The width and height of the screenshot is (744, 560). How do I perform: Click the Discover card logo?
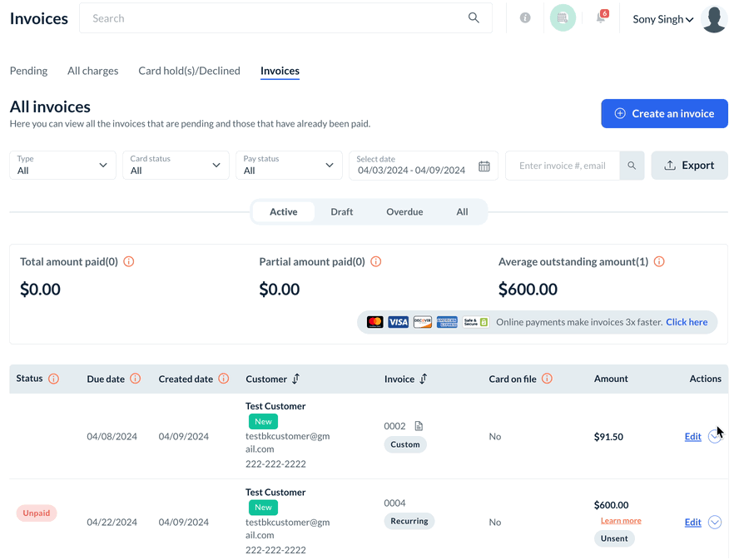coord(422,322)
